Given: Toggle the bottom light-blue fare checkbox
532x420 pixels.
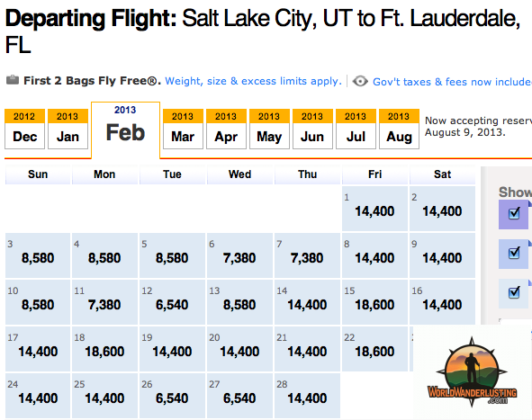Looking at the screenshot, I should tap(514, 292).
